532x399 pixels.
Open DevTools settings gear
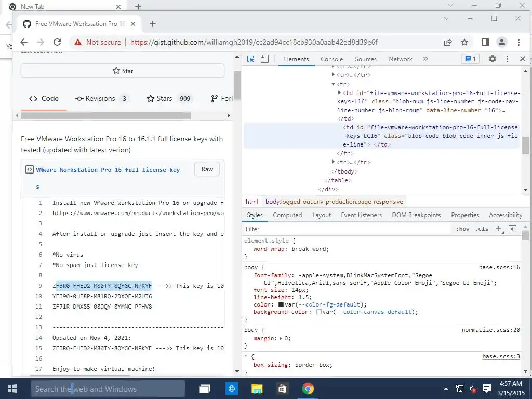493,59
